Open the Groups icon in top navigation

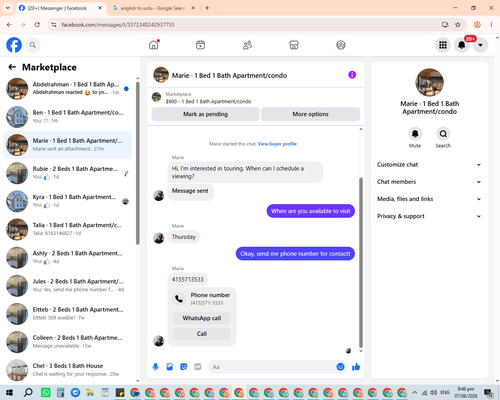[341, 45]
